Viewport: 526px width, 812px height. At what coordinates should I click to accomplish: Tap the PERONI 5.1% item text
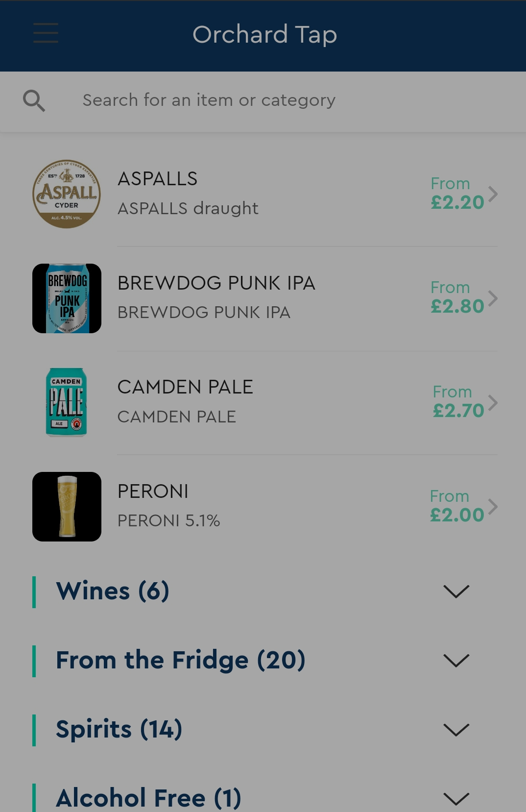(168, 520)
